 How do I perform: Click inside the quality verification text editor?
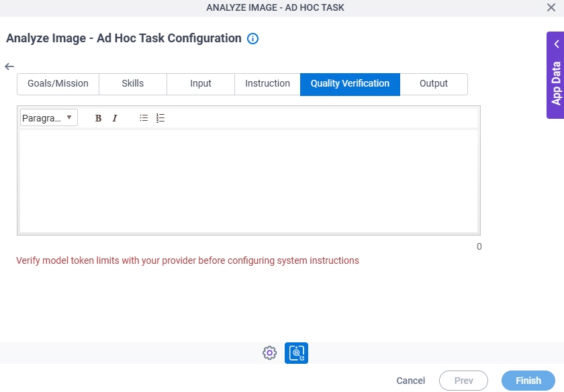pos(248,181)
